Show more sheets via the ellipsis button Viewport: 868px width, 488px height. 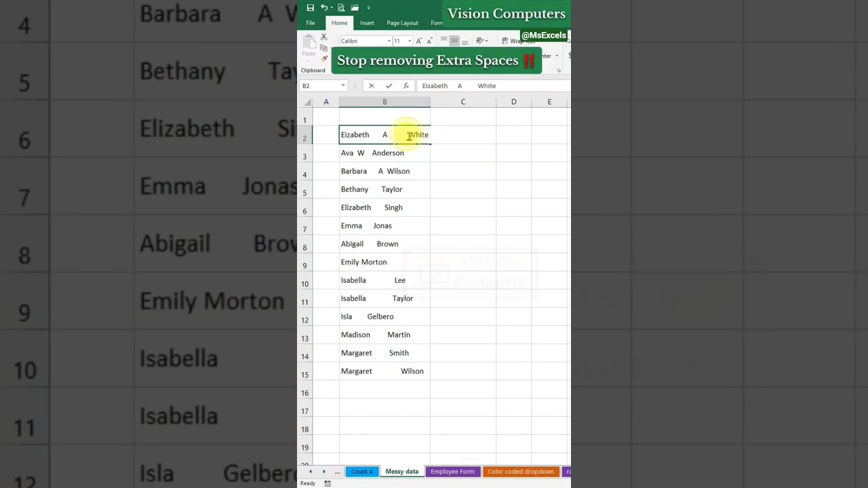pyautogui.click(x=337, y=472)
